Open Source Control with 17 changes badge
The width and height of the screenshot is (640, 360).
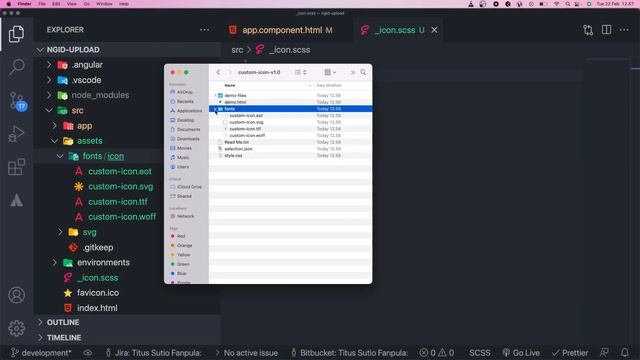pos(17,100)
